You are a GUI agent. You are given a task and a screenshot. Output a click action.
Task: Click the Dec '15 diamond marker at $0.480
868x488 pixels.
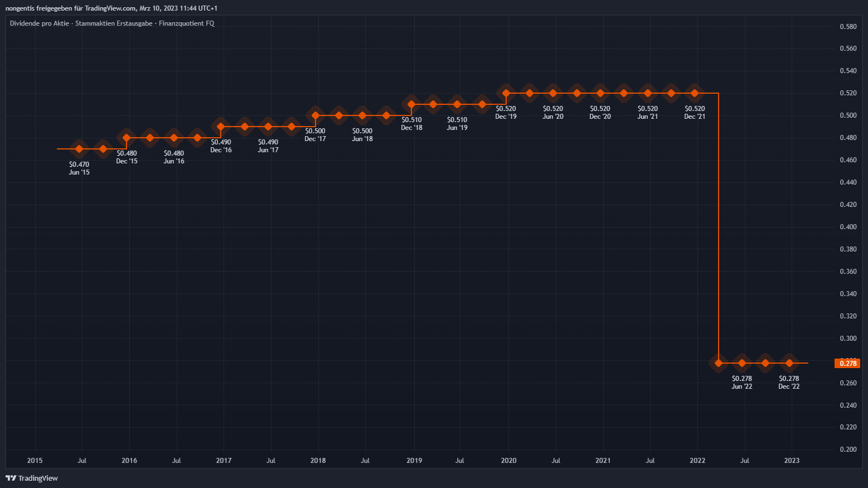[x=127, y=138]
